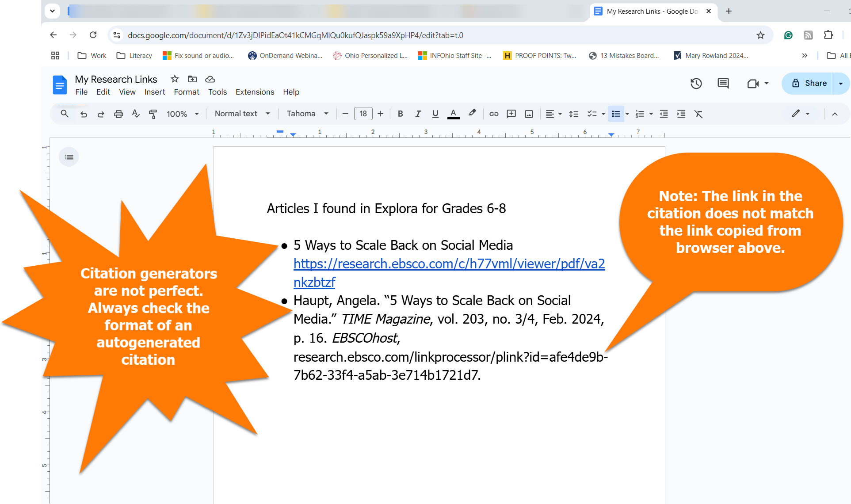Activate the paint format tool
Screen dimensions: 851x504
point(153,114)
